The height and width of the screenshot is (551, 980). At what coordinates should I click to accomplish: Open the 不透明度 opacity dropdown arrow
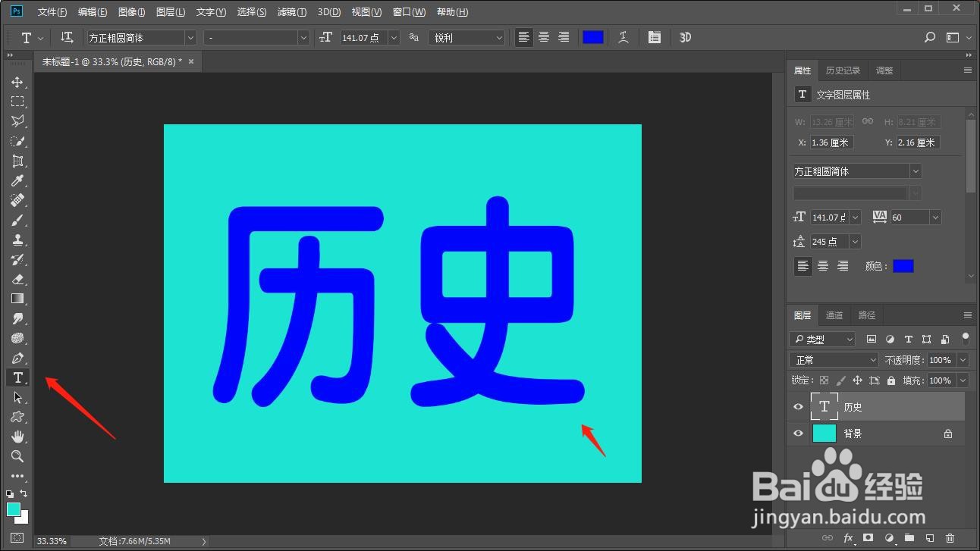[963, 360]
